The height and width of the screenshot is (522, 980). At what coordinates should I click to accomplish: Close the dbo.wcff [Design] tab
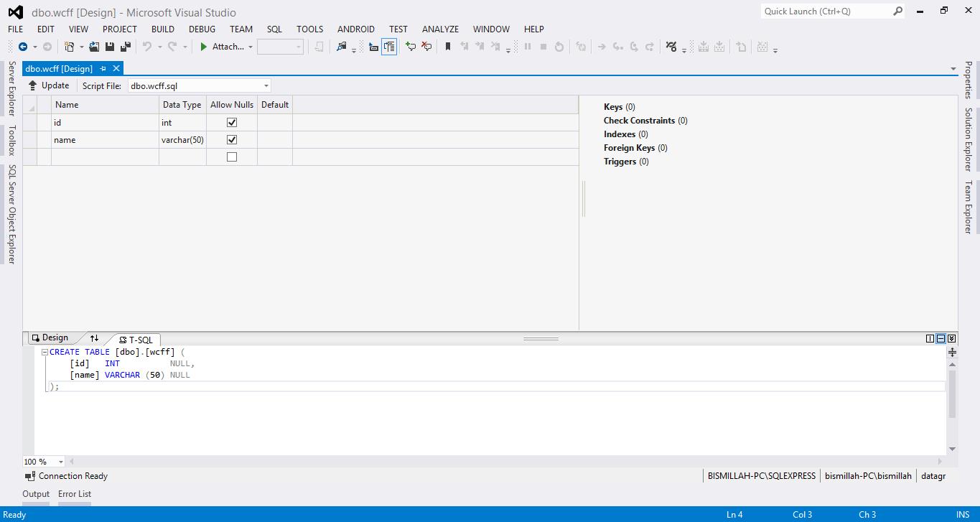(116, 68)
